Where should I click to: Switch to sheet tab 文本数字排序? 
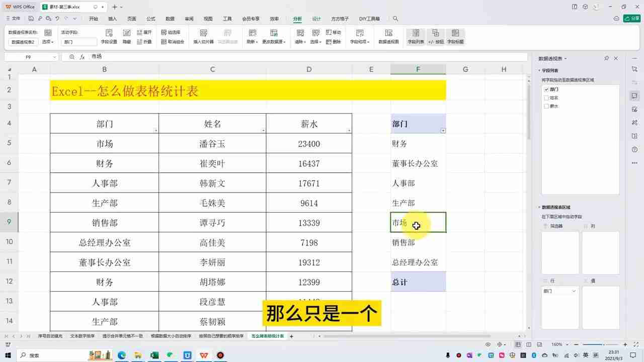82,336
